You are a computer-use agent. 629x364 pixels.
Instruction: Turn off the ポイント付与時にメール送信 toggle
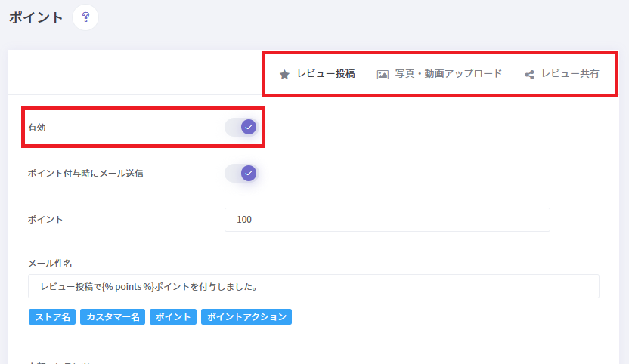click(242, 174)
